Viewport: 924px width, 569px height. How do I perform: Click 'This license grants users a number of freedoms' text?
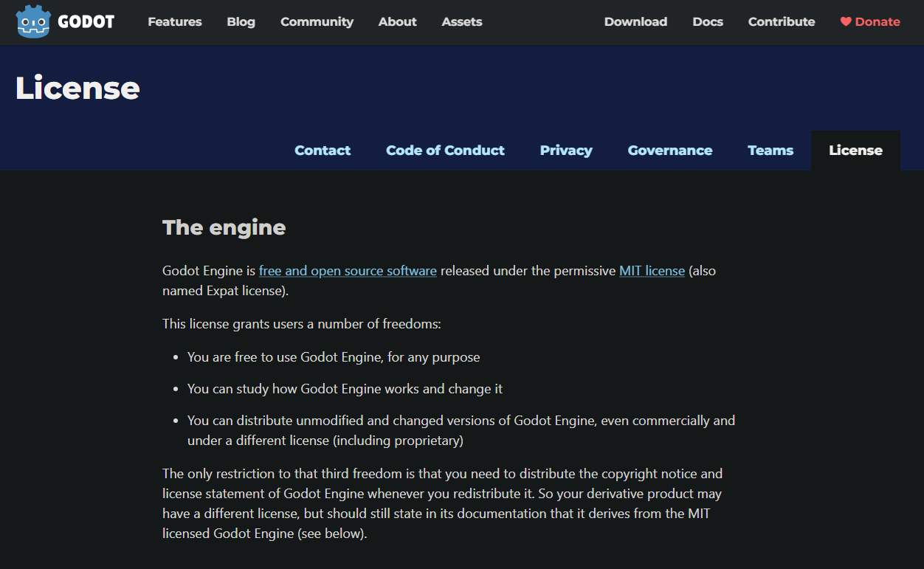click(302, 324)
